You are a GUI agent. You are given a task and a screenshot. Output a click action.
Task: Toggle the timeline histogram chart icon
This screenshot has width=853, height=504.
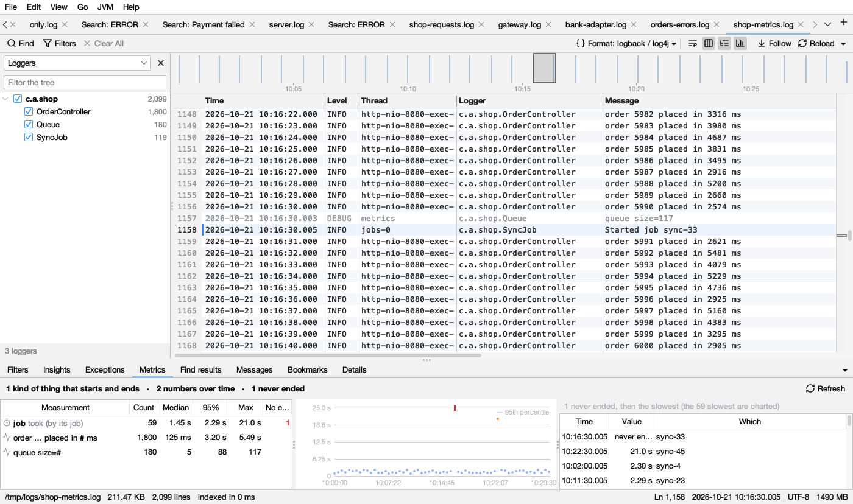pyautogui.click(x=740, y=43)
